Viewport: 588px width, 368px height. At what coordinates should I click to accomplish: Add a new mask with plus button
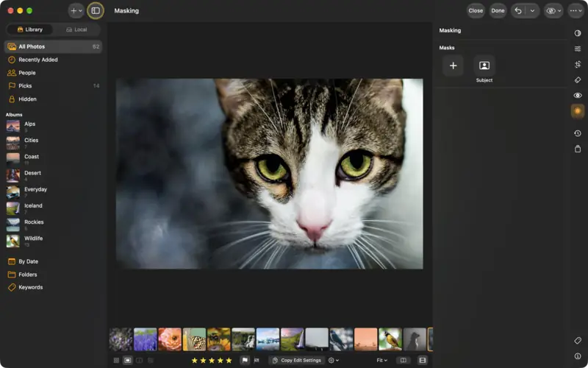pos(453,66)
